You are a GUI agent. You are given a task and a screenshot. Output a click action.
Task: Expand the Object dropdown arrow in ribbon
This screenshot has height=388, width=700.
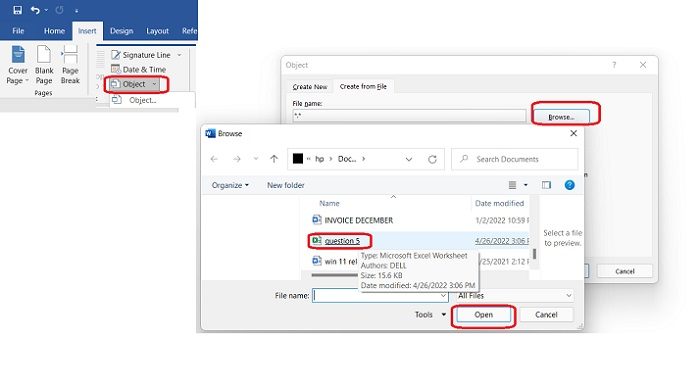tap(154, 84)
